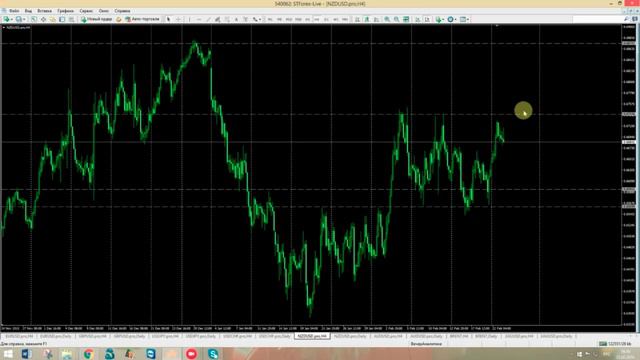Show the Market Watch panel icon
The height and width of the screenshot is (360, 640).
pos(34,19)
